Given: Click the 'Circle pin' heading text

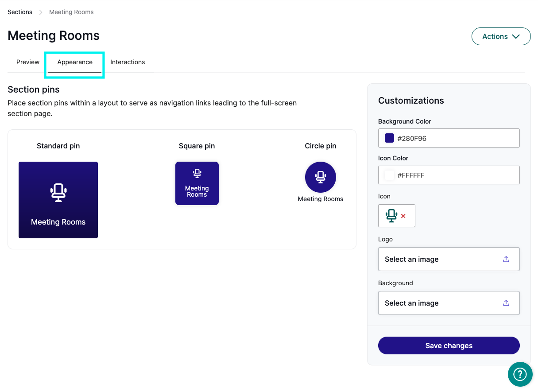Looking at the screenshot, I should pos(321,146).
